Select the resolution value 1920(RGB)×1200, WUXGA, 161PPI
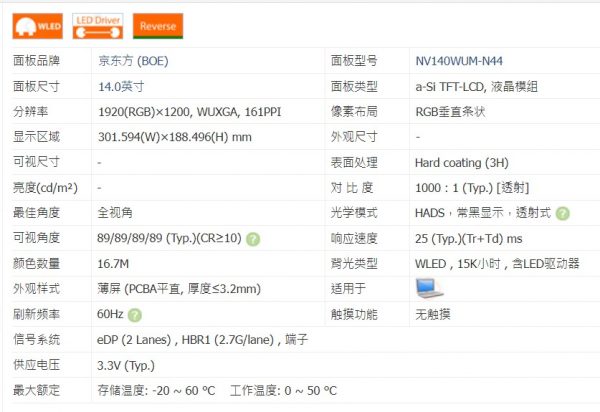The width and height of the screenshot is (600, 412). 189,112
